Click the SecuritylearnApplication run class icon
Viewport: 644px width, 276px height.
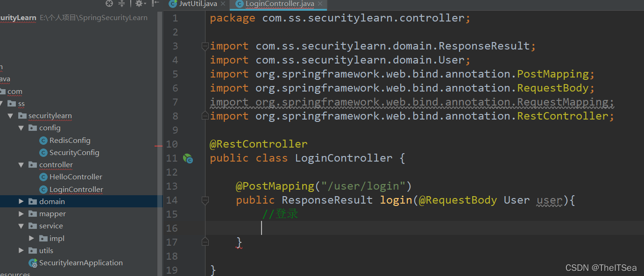(x=33, y=262)
